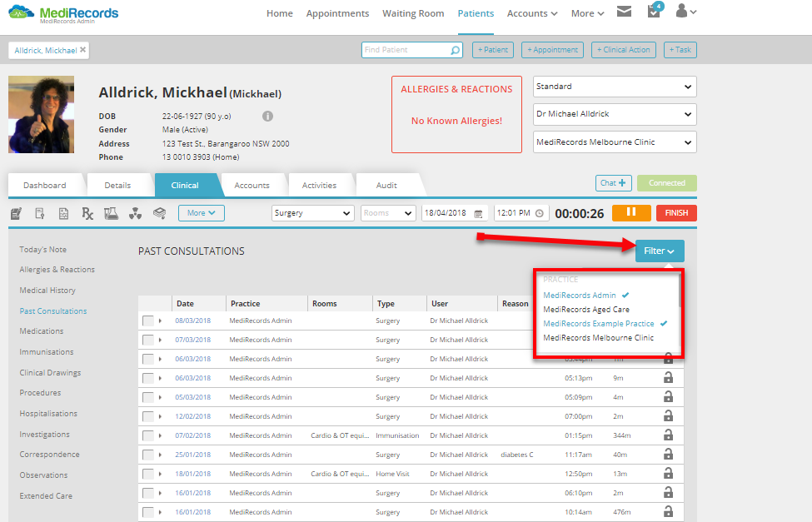Open the Surgery type dropdown

point(313,213)
